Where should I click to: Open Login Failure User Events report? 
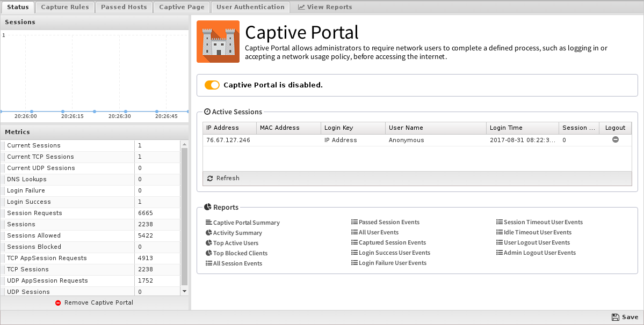(x=392, y=263)
